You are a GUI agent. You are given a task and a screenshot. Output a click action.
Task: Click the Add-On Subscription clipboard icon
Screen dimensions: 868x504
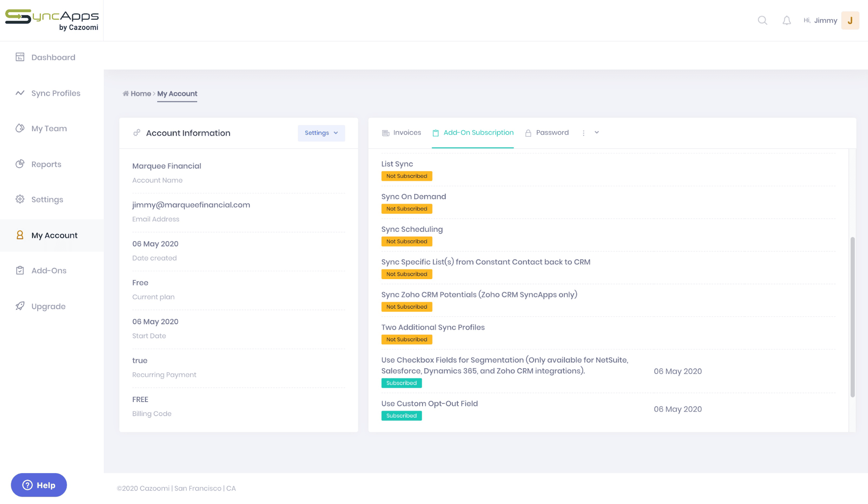tap(436, 133)
